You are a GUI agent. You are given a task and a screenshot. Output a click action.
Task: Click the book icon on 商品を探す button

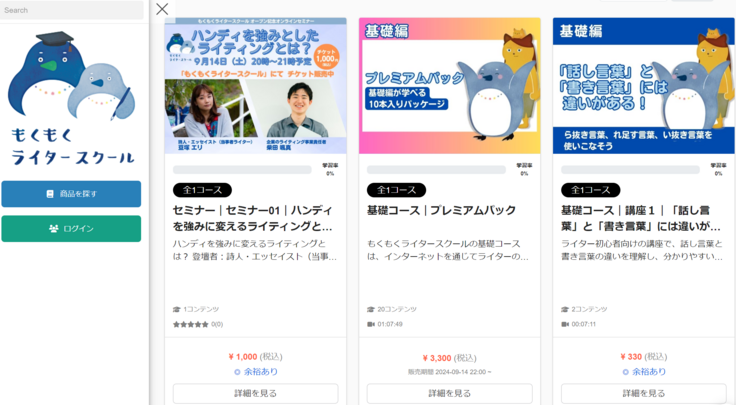tap(50, 194)
